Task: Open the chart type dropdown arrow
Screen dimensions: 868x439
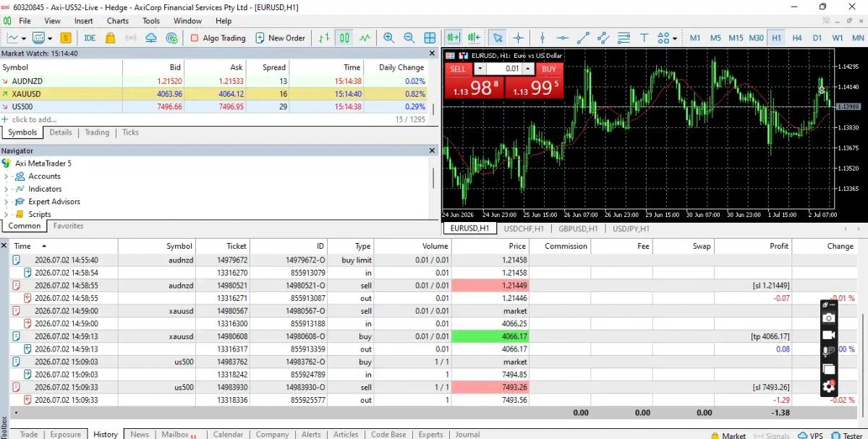Action: point(24,38)
